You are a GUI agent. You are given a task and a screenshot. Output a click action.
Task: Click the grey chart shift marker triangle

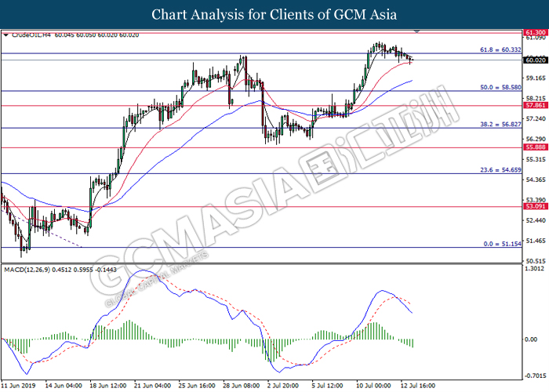416,32
